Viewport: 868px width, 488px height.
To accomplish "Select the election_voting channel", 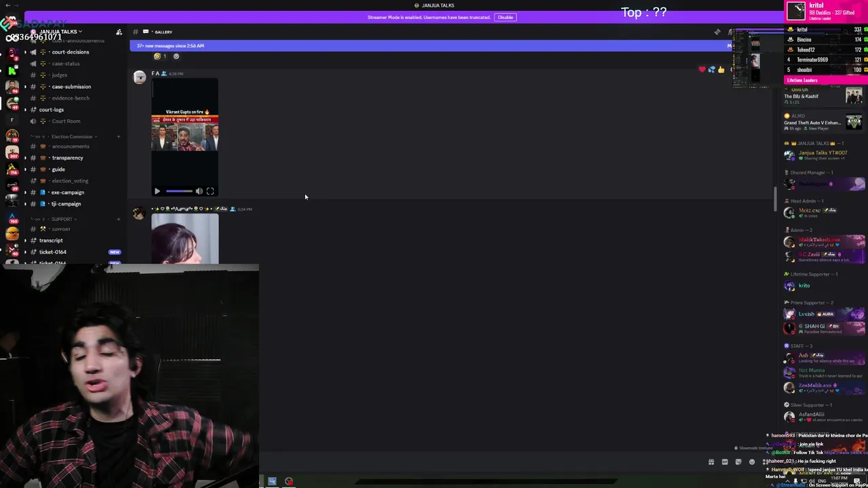I will (70, 181).
